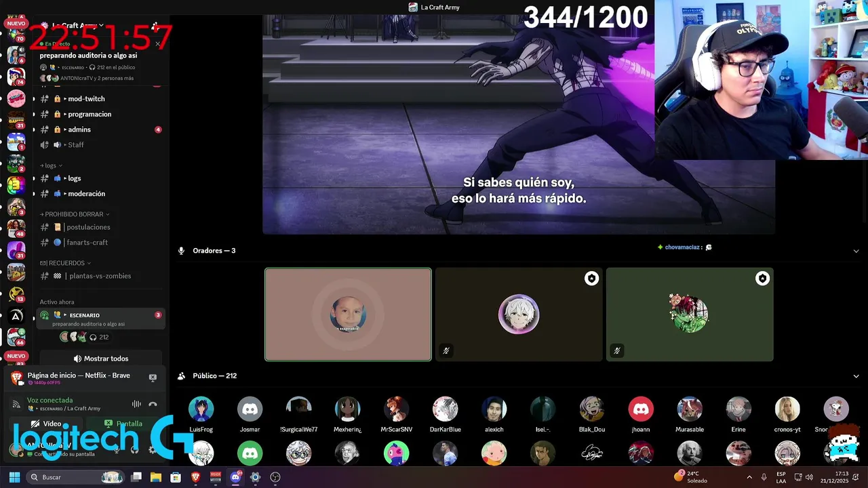Screen dimensions: 868x488
Task: Select the white A logo server
Action: 16,315
